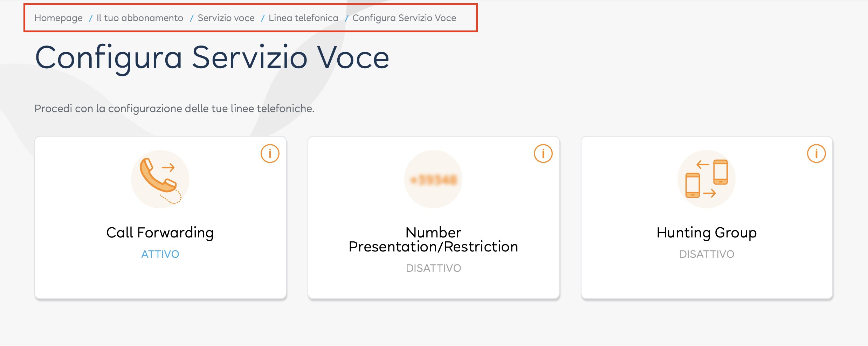Click DISATTIVO status under Number Presentation/Restriction
The height and width of the screenshot is (346, 868).
pos(433,268)
